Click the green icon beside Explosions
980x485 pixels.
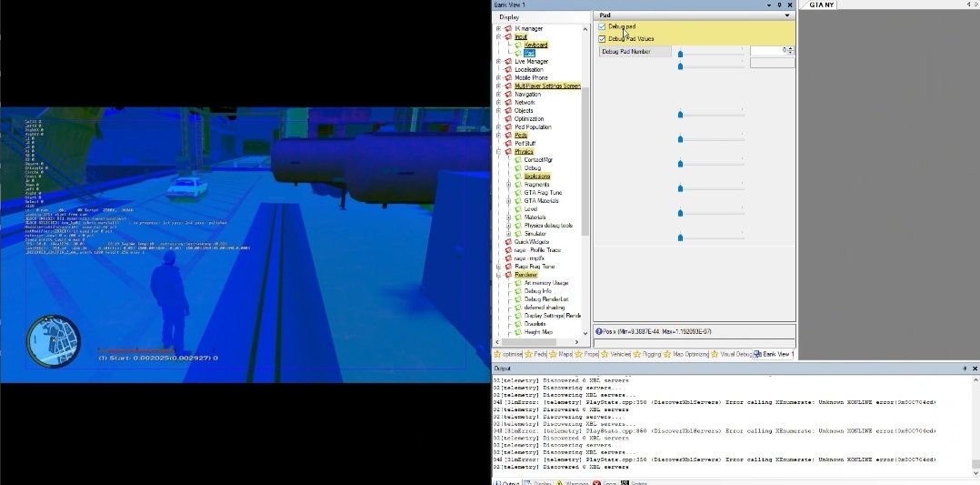click(x=518, y=176)
